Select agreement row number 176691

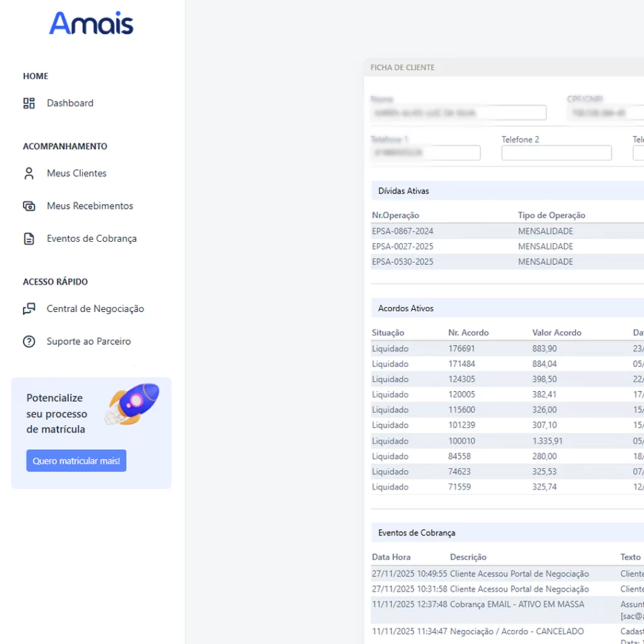pyautogui.click(x=462, y=348)
